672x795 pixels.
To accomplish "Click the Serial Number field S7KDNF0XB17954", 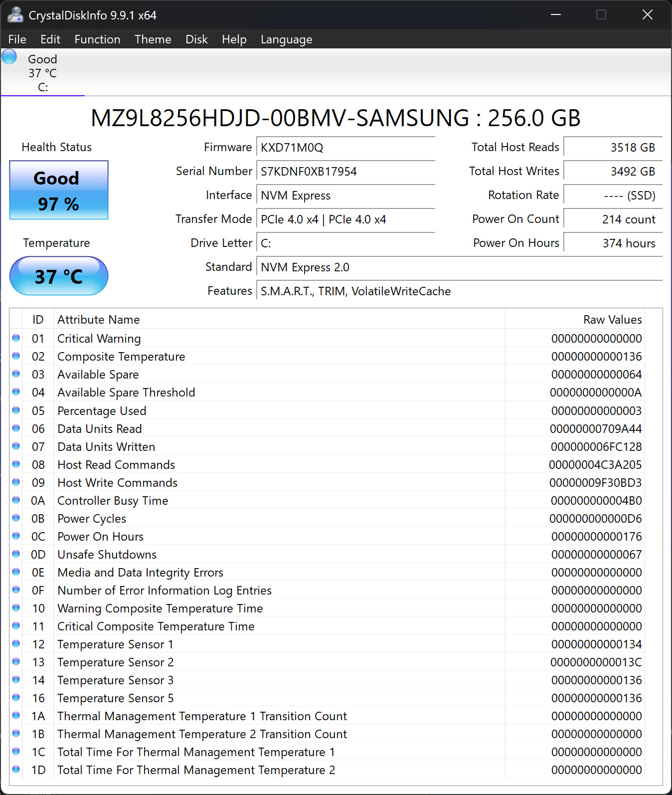I will pos(345,172).
